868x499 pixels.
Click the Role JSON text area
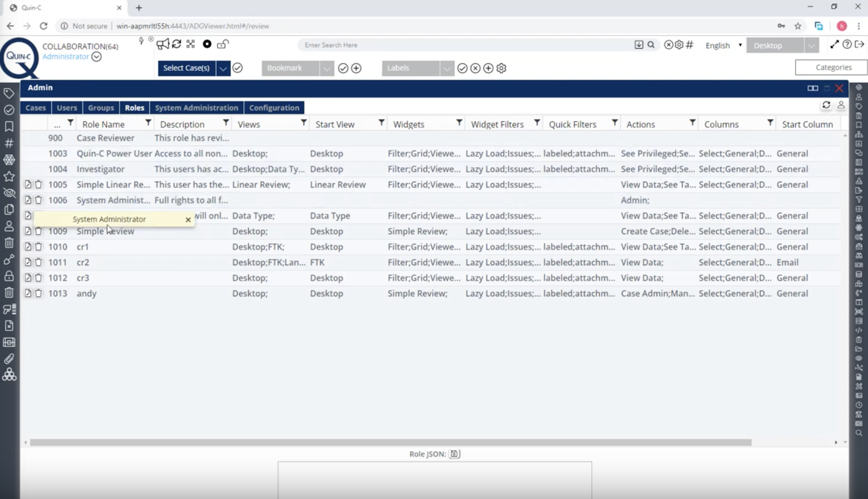pos(434,480)
